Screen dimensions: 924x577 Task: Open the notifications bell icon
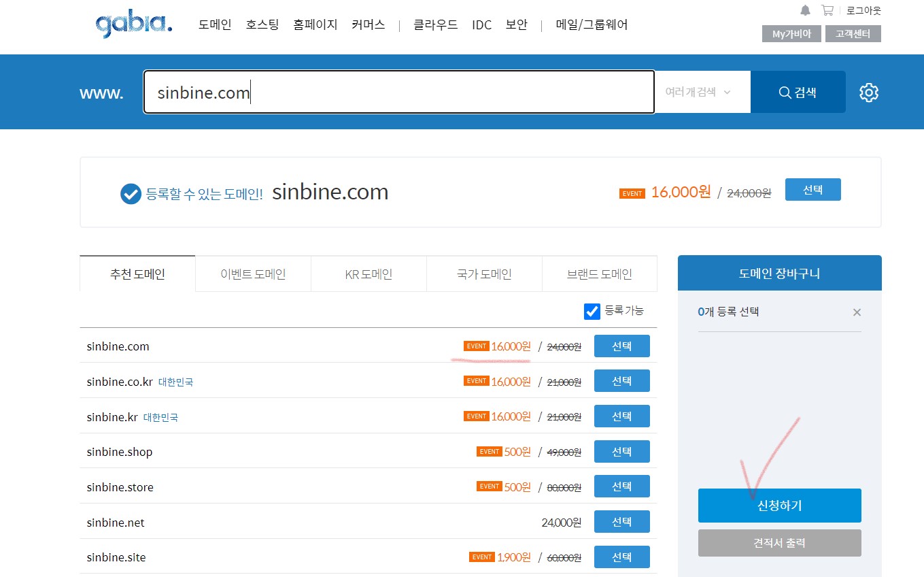click(806, 10)
